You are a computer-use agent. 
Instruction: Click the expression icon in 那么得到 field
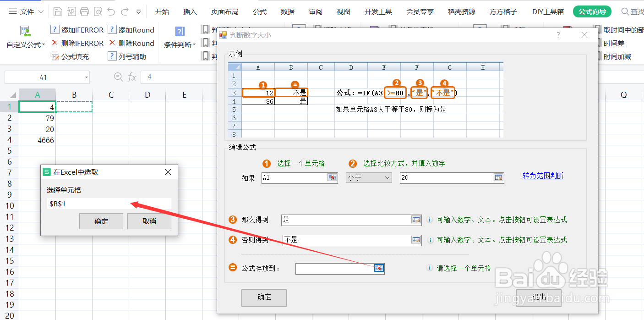(416, 220)
